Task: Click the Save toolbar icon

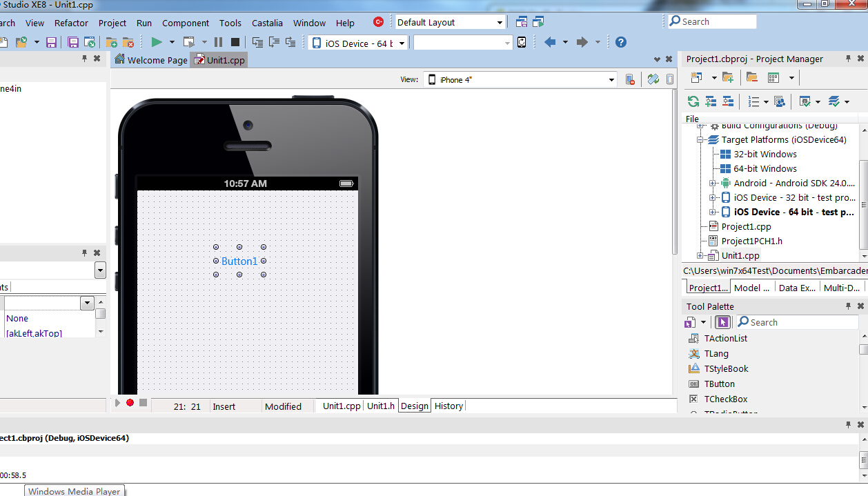Action: (51, 42)
